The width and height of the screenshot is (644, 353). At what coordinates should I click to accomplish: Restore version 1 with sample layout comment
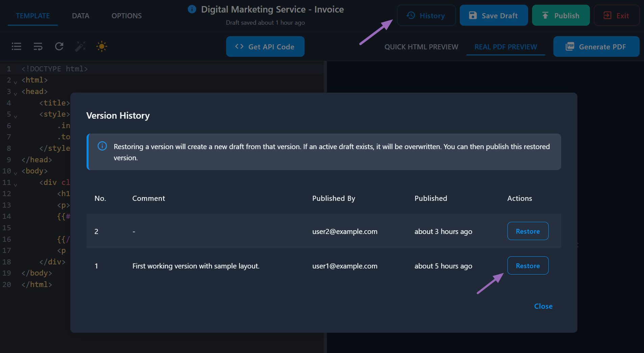tap(527, 266)
